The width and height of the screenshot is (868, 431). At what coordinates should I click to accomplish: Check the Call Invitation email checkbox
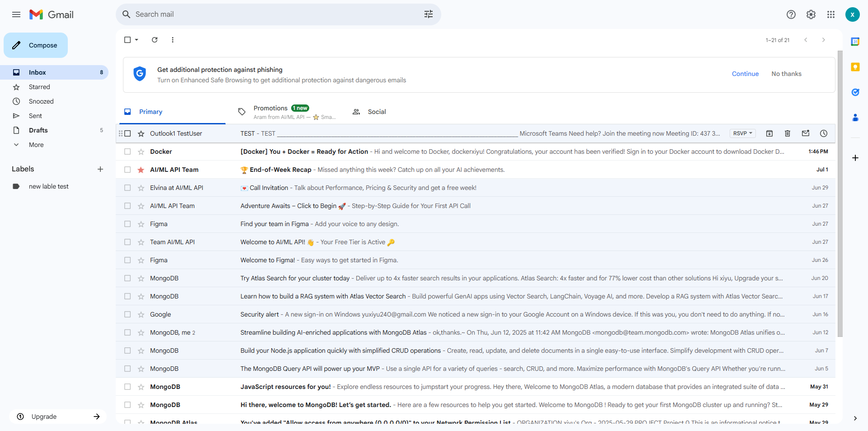click(127, 188)
